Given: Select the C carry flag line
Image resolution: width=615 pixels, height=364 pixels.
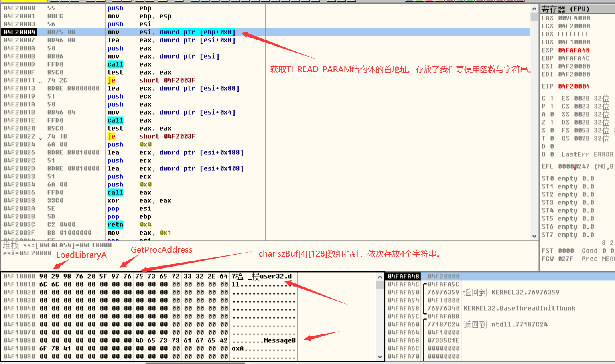Looking at the screenshot, I should pyautogui.click(x=548, y=98).
